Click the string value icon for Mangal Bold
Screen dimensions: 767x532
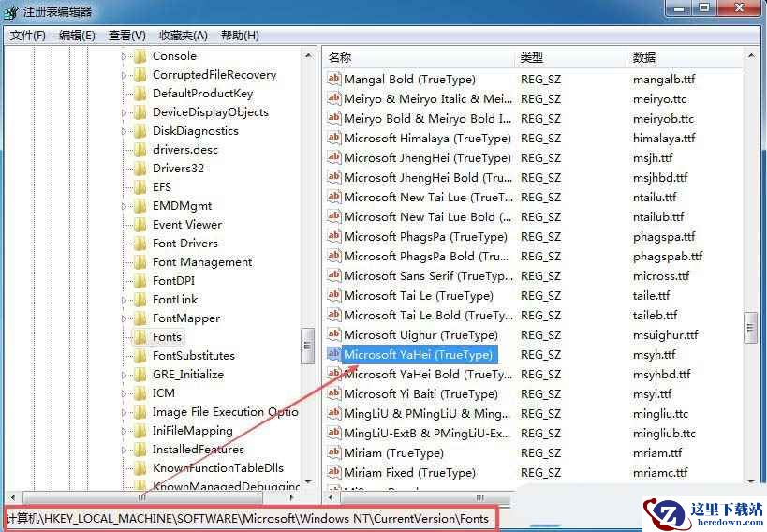[334, 80]
